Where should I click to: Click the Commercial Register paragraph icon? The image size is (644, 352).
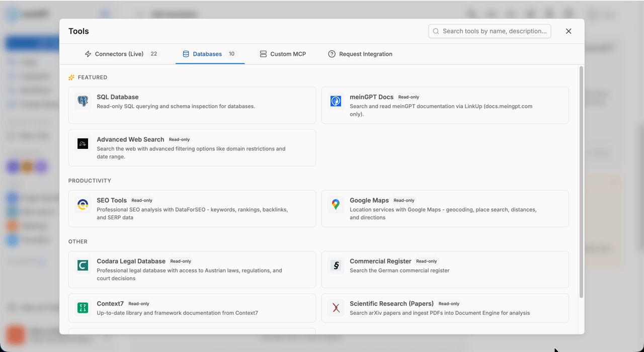click(x=336, y=265)
